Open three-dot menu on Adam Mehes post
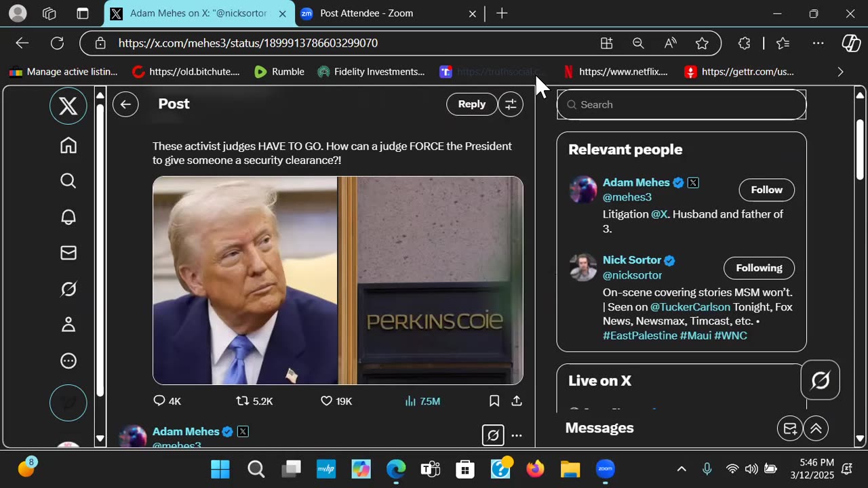Viewport: 868px width, 488px height. pyautogui.click(x=517, y=435)
